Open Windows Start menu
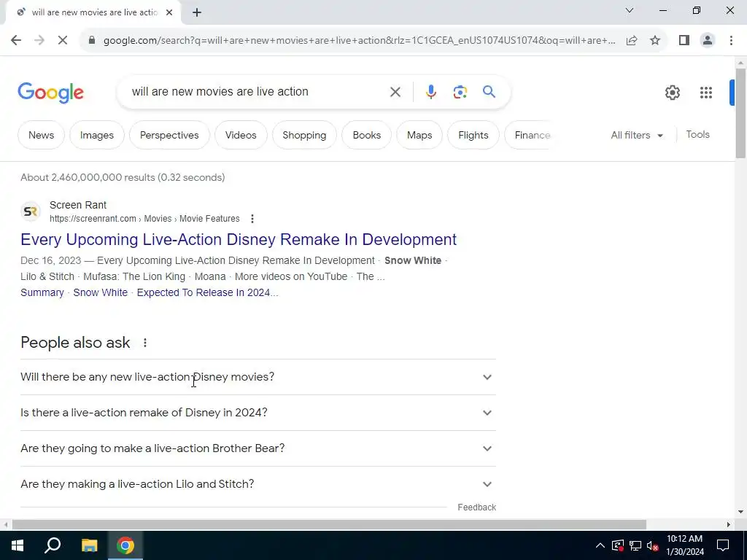Image resolution: width=747 pixels, height=560 pixels. (18, 545)
